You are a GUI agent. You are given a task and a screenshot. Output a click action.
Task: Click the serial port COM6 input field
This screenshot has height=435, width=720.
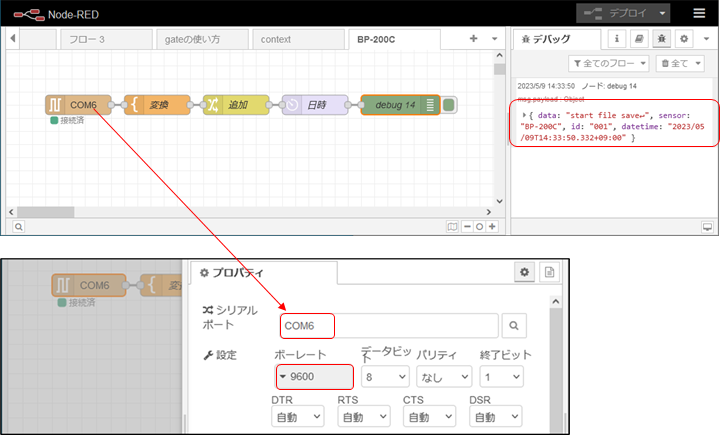point(390,325)
